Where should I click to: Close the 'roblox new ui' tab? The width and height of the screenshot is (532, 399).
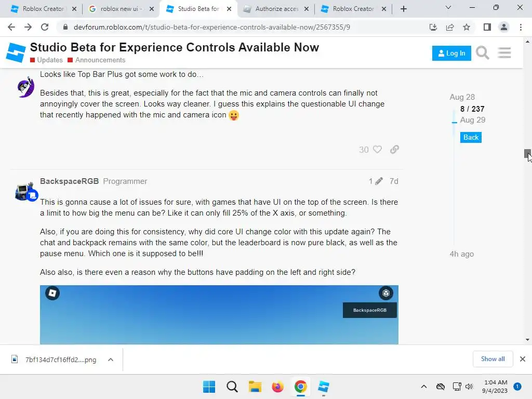tap(152, 9)
